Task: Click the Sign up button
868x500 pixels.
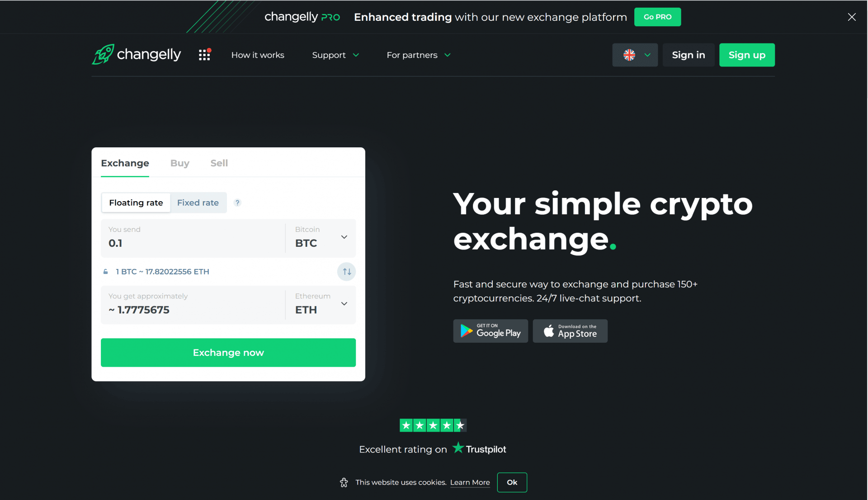Action: pos(747,55)
